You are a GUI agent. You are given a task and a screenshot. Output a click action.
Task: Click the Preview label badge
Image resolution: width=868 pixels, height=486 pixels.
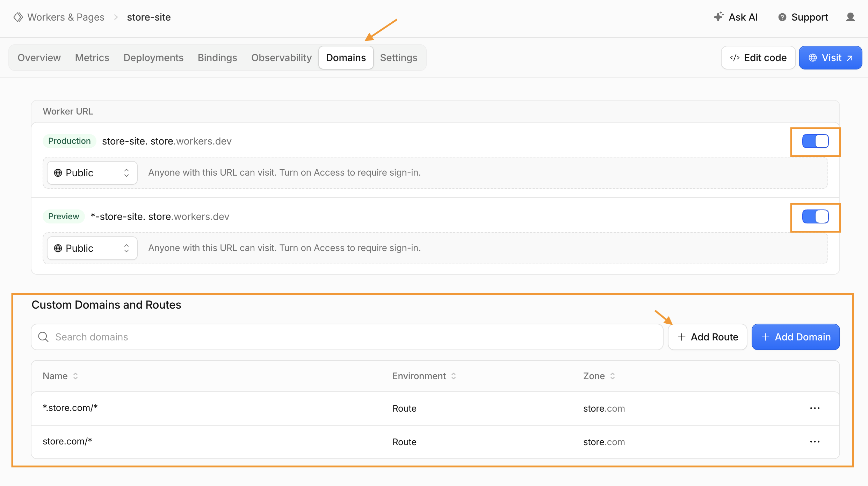coord(64,216)
